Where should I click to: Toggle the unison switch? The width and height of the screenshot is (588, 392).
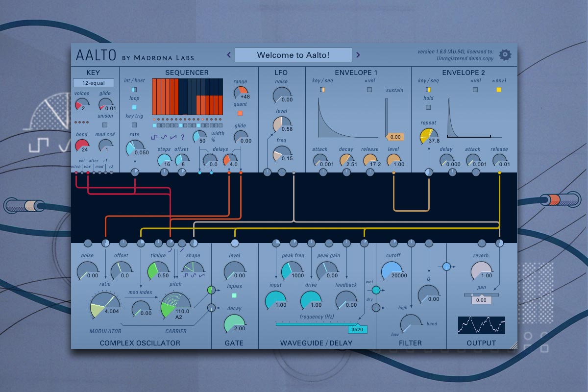[x=105, y=125]
